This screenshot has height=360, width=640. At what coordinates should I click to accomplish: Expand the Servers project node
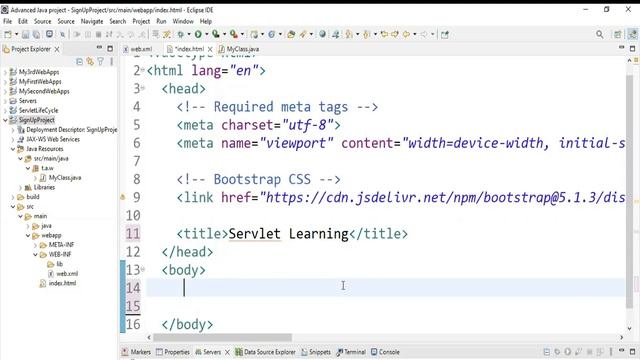click(5, 101)
